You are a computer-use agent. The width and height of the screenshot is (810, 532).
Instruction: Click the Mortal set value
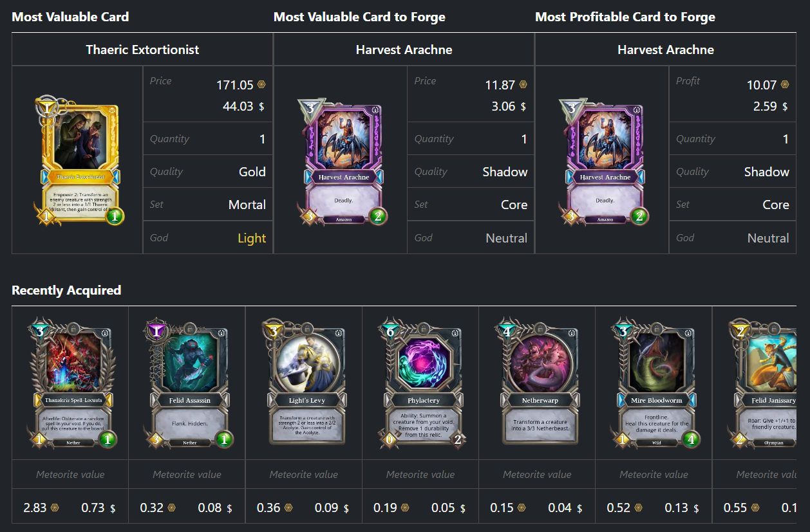[x=247, y=205]
